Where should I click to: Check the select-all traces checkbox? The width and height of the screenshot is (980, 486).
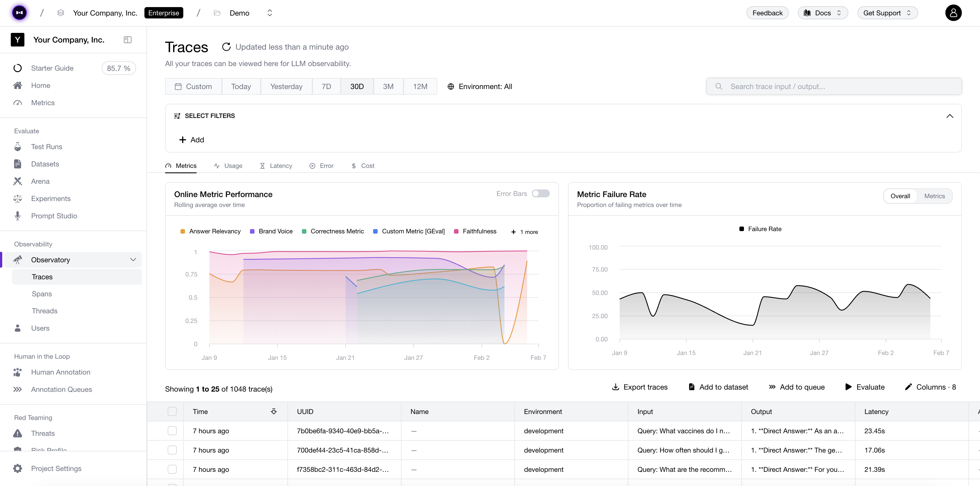(172, 411)
